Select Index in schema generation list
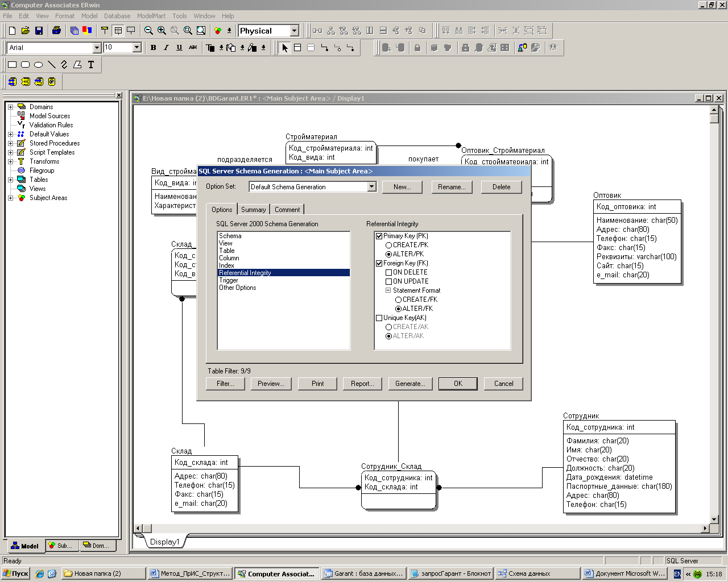The height and width of the screenshot is (582, 728). click(226, 265)
